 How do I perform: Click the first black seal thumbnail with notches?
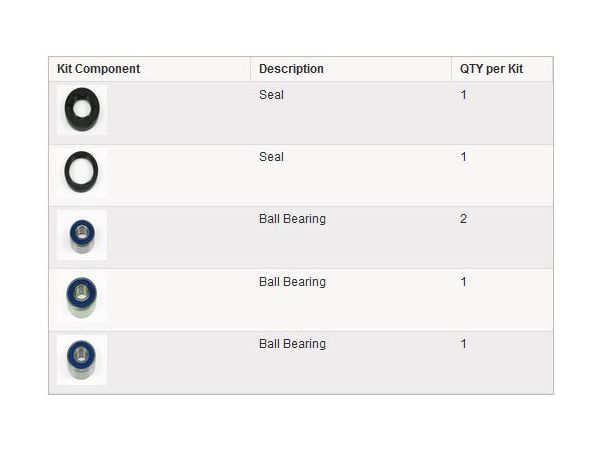click(82, 110)
